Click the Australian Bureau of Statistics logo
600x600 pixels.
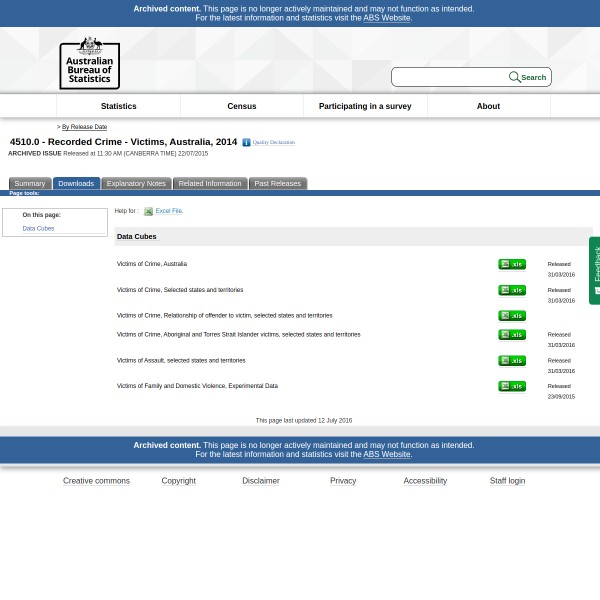(x=89, y=62)
